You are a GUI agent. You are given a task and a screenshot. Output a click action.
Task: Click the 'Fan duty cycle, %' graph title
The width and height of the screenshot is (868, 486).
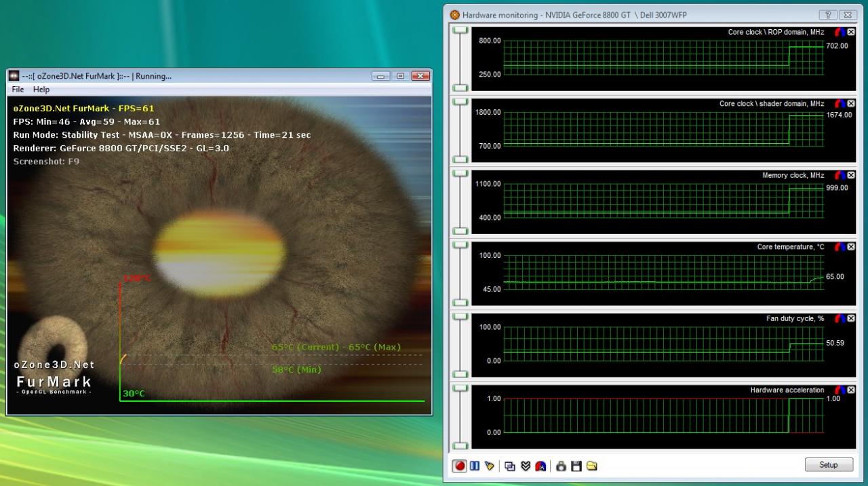coord(795,318)
